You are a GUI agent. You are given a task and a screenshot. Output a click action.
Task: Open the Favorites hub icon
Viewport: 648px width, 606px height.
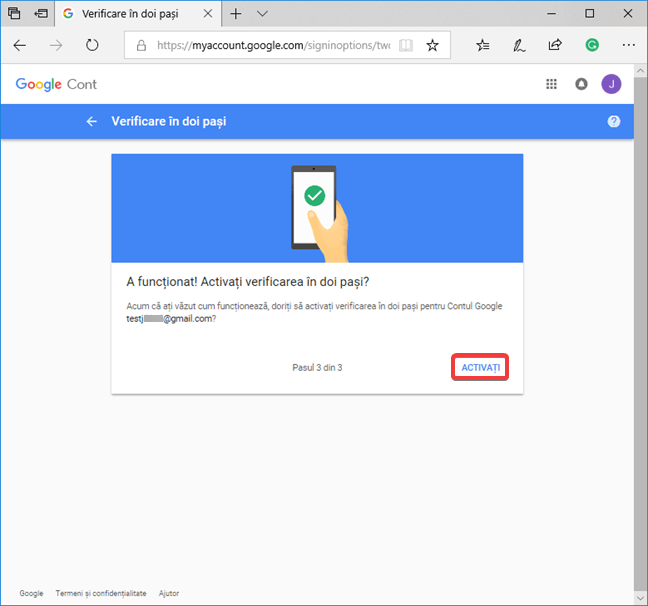pos(483,45)
